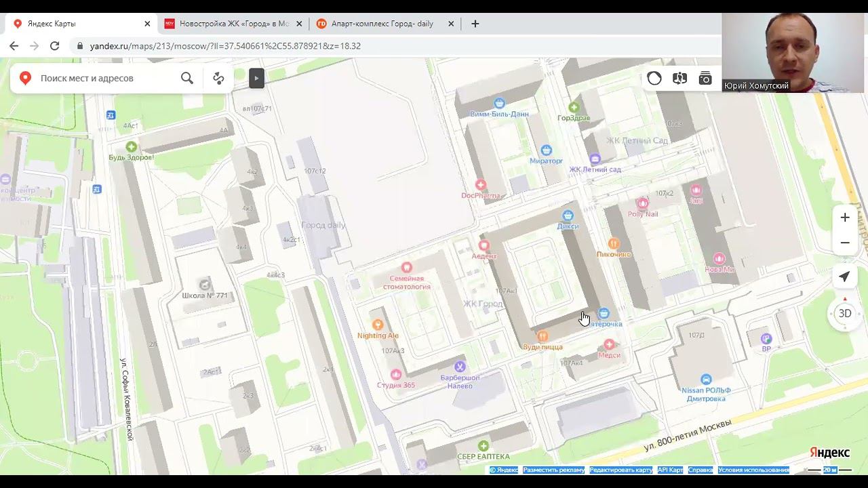Show my location with the arrow button

(844, 277)
